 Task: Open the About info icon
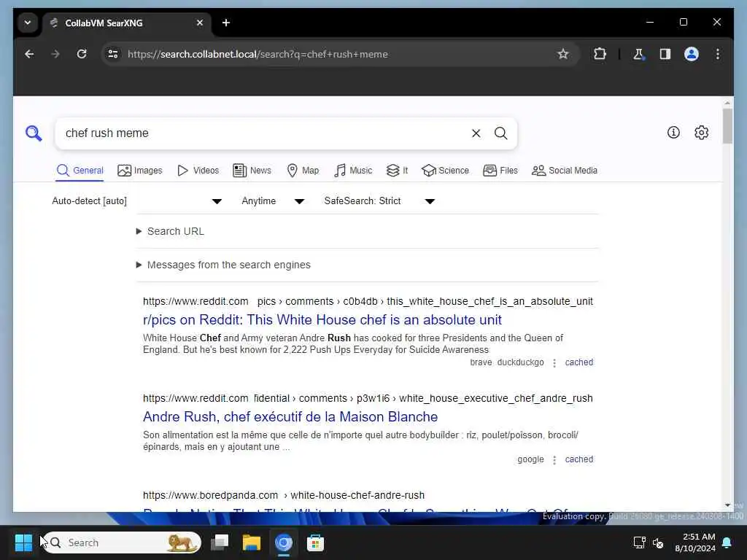tap(673, 133)
